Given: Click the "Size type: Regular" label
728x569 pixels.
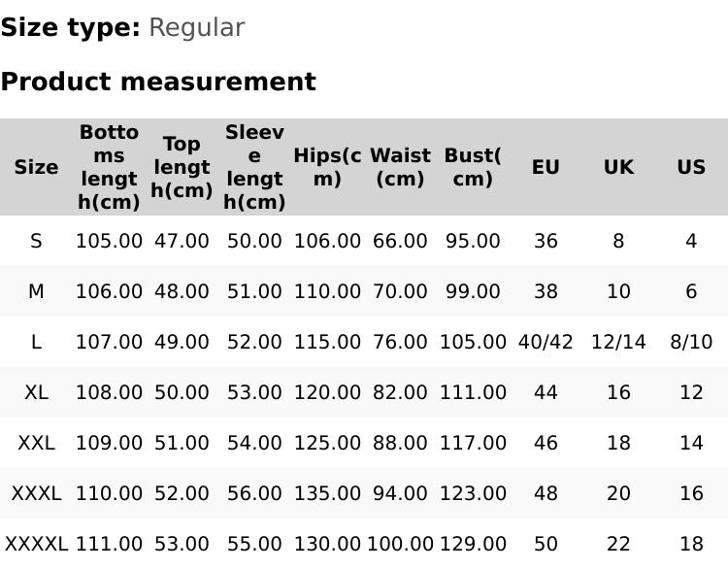Looking at the screenshot, I should click(122, 28).
